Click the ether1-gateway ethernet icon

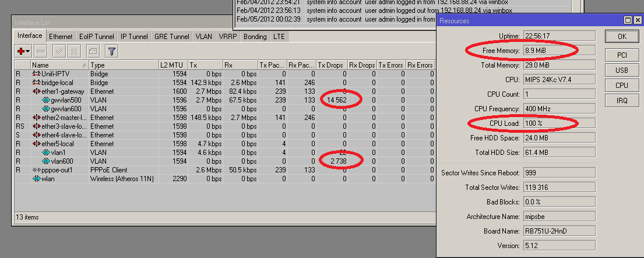coord(36,91)
